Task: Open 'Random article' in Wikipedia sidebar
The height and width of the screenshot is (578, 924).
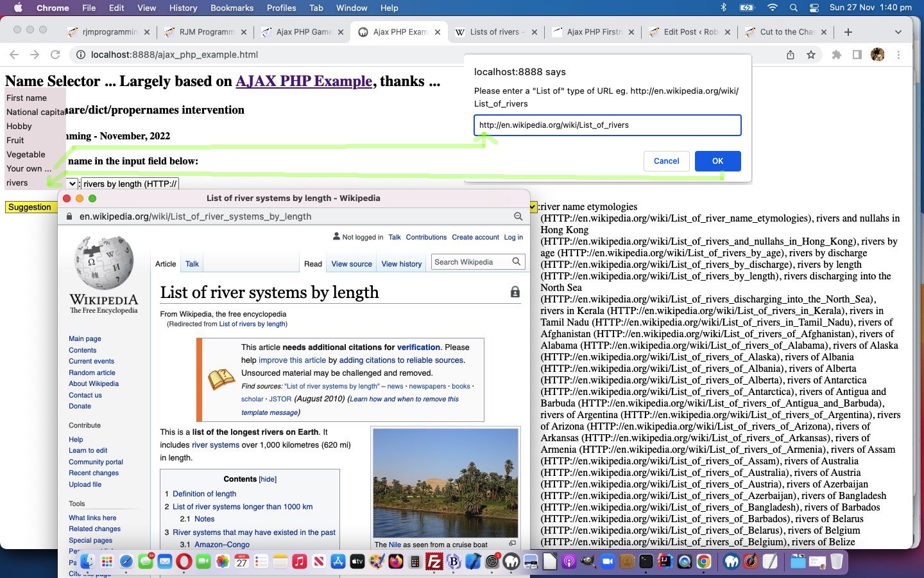Action: 92,372
